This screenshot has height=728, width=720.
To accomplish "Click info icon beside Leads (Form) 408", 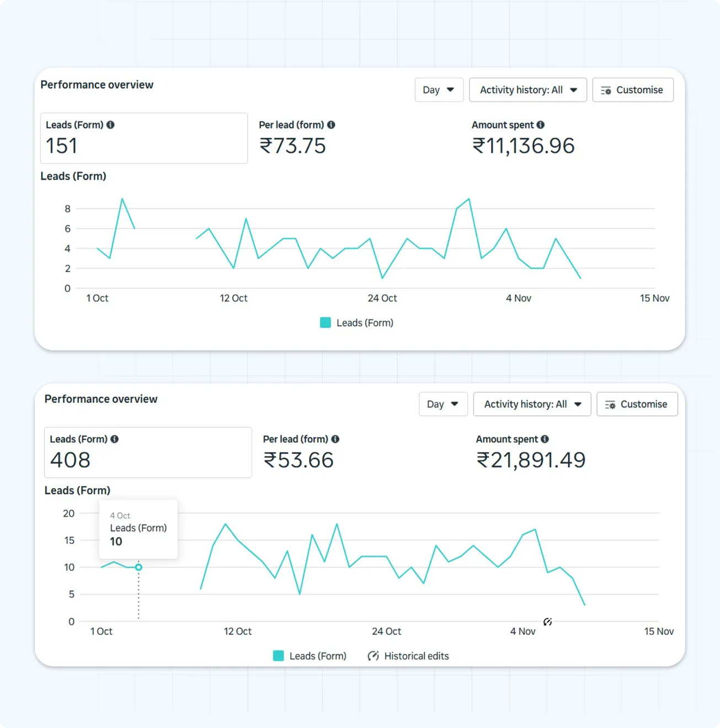I will [115, 440].
